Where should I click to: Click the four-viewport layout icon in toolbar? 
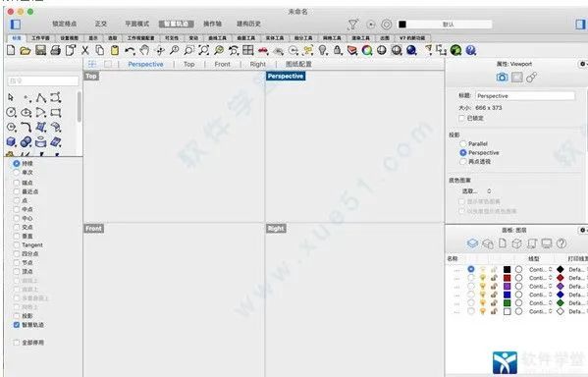[248, 50]
